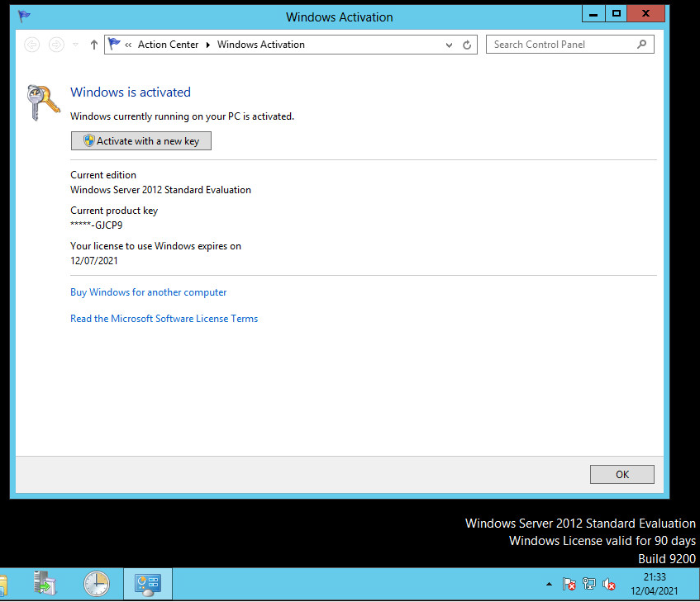This screenshot has width=700, height=602.
Task: Maximize the Windows Activation window
Action: (616, 14)
